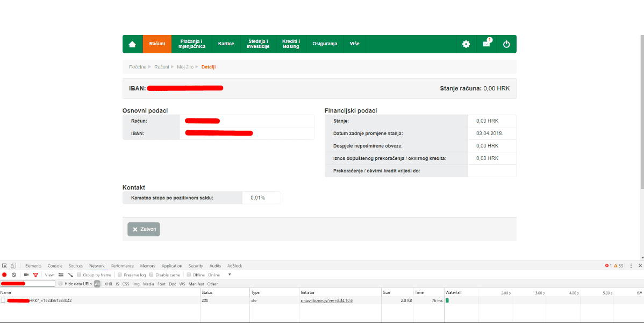
Task: Select the DevTools Network tab
Action: pyautogui.click(x=97, y=266)
